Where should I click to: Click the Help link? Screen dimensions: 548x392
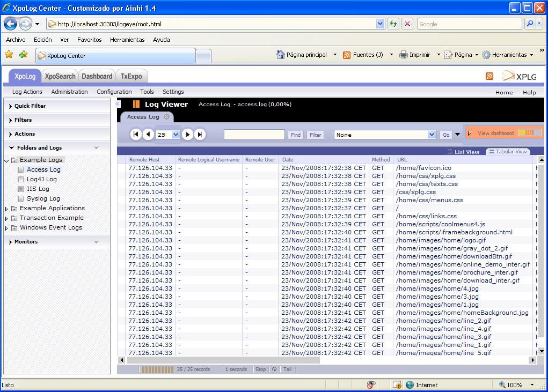pyautogui.click(x=529, y=92)
